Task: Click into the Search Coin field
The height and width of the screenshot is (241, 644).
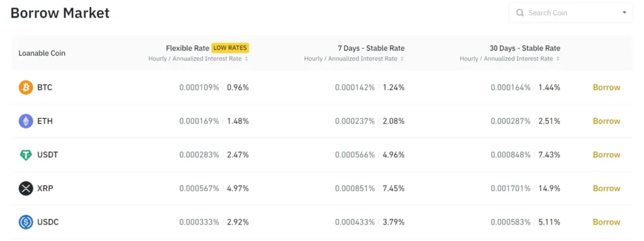Action: pyautogui.click(x=570, y=13)
